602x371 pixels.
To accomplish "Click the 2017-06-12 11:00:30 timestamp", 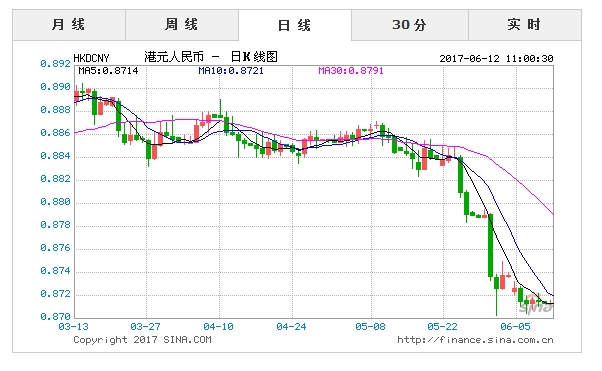I will [x=496, y=59].
